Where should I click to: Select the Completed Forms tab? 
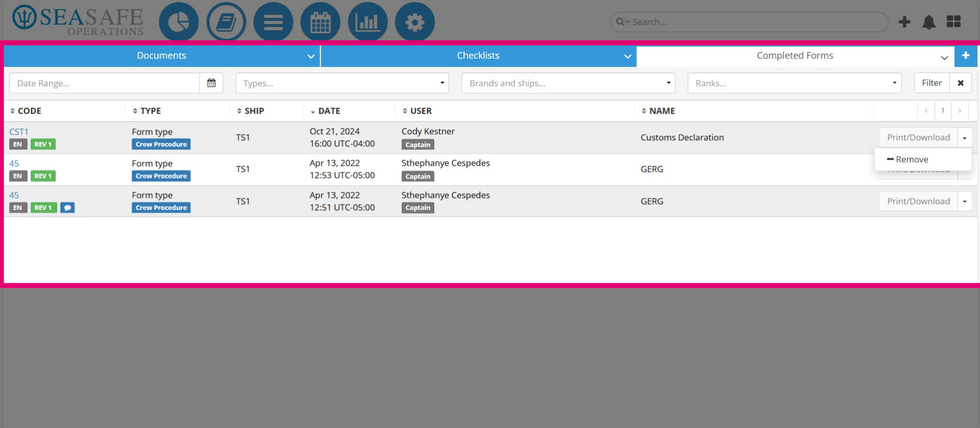pos(795,56)
